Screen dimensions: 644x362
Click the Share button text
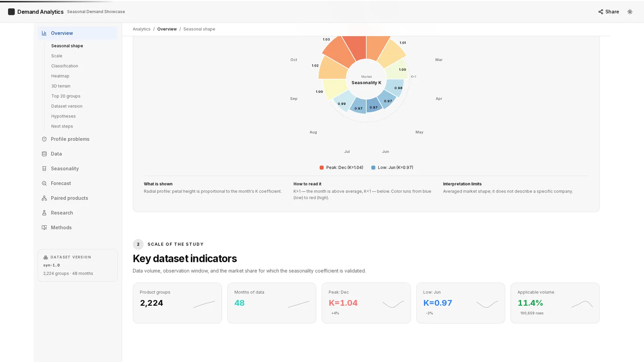click(612, 12)
